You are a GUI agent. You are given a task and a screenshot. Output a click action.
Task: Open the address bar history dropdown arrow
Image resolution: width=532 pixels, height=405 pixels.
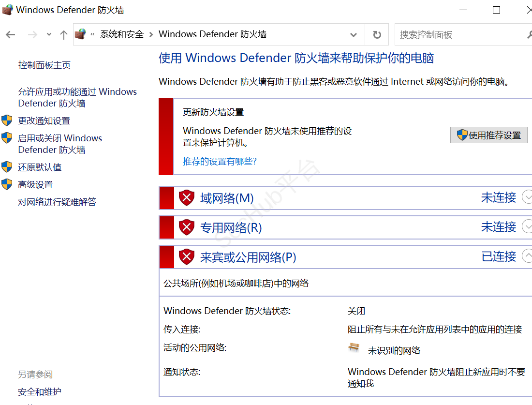[x=354, y=34]
